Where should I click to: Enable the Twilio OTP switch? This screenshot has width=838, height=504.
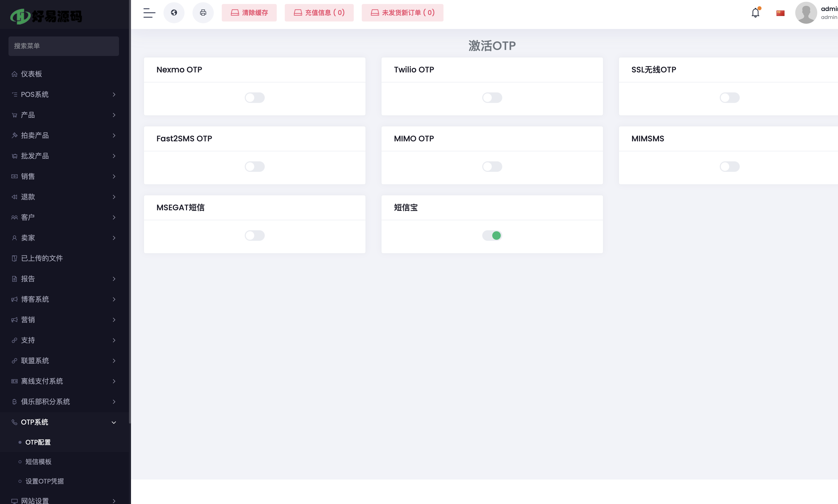click(x=492, y=98)
